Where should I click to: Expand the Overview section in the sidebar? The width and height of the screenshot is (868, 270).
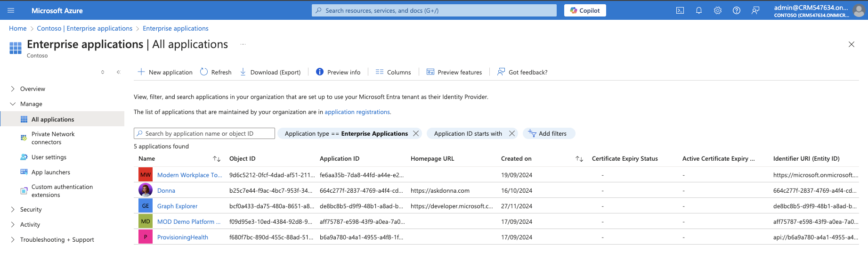coord(13,89)
